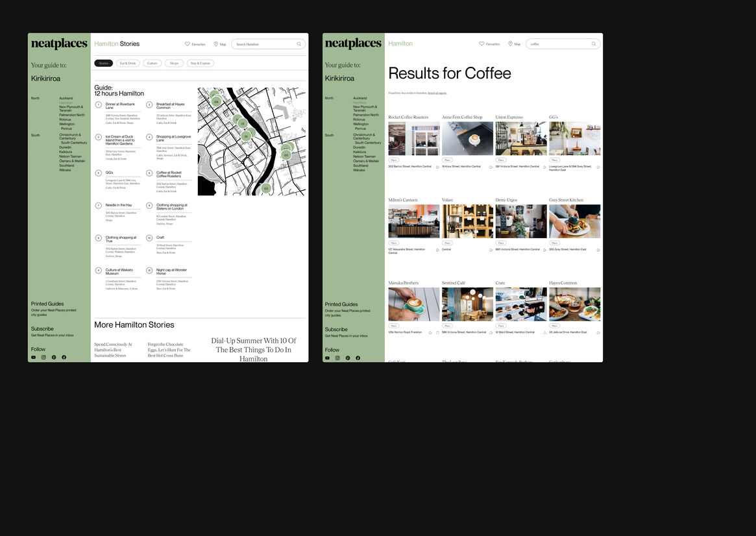756x536 pixels.
Task: Select the Stay & Explore filter pill
Action: 201,64
